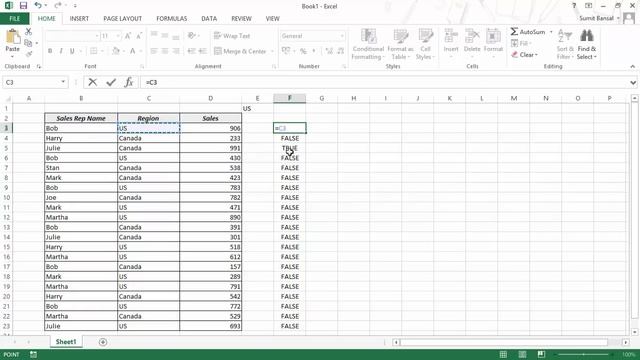
Task: Click the Copy icon
Action: [x=28, y=43]
